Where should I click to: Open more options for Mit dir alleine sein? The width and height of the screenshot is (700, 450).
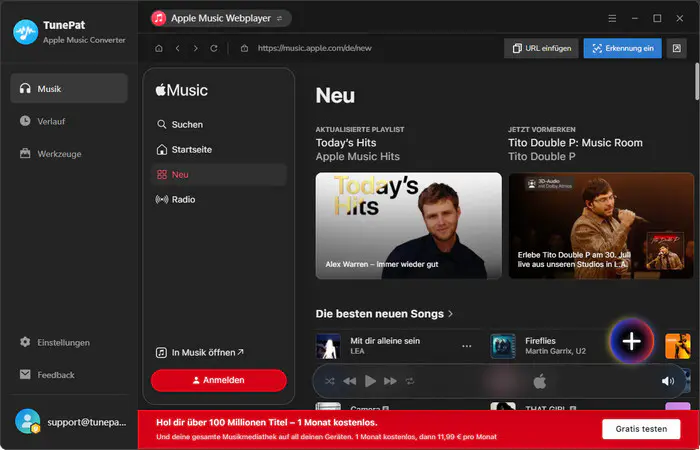pyautogui.click(x=467, y=346)
